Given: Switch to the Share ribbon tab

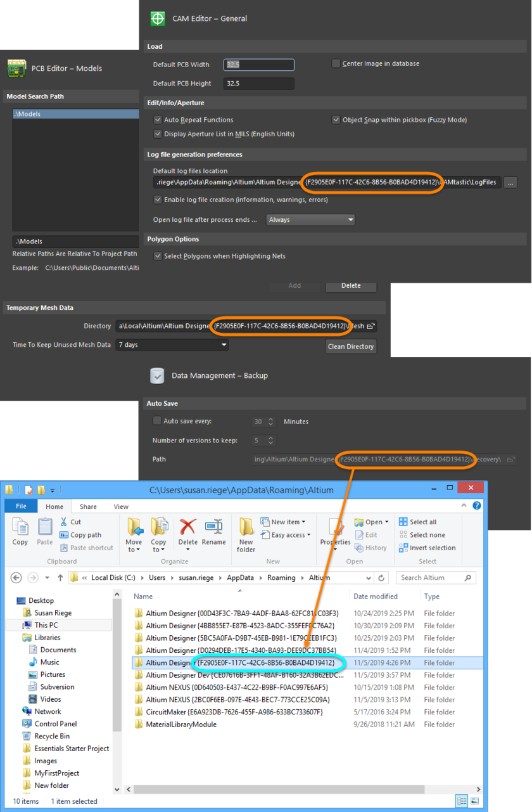Looking at the screenshot, I should click(x=90, y=506).
